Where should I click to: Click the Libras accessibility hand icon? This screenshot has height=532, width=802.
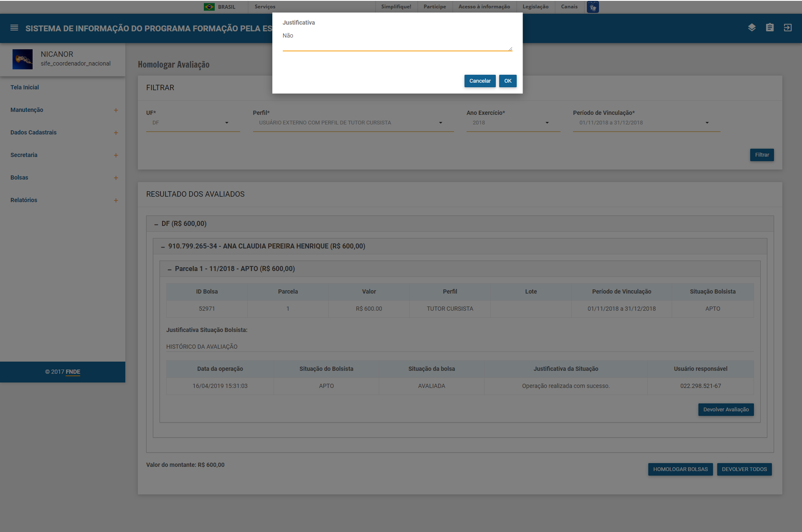click(x=593, y=7)
